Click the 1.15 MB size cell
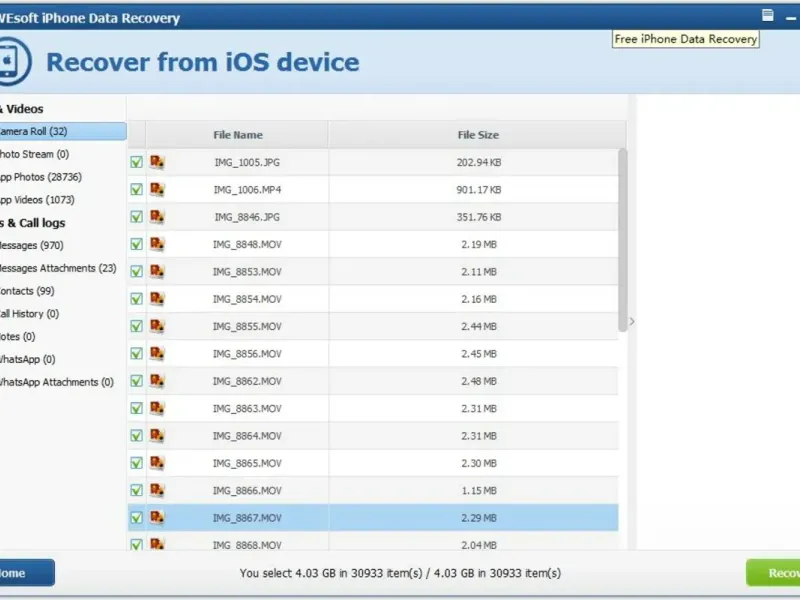Image resolution: width=800 pixels, height=600 pixels. tap(479, 490)
